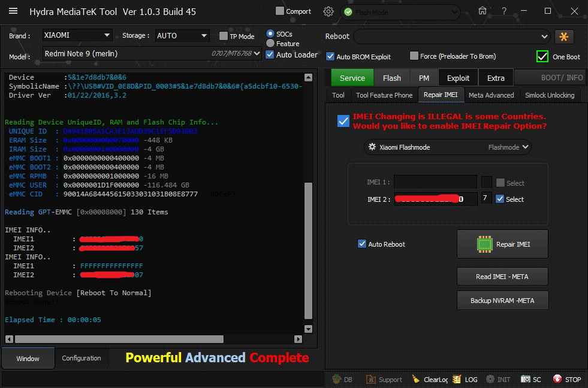
Task: Click the Read IMEI - META button
Action: pyautogui.click(x=502, y=276)
